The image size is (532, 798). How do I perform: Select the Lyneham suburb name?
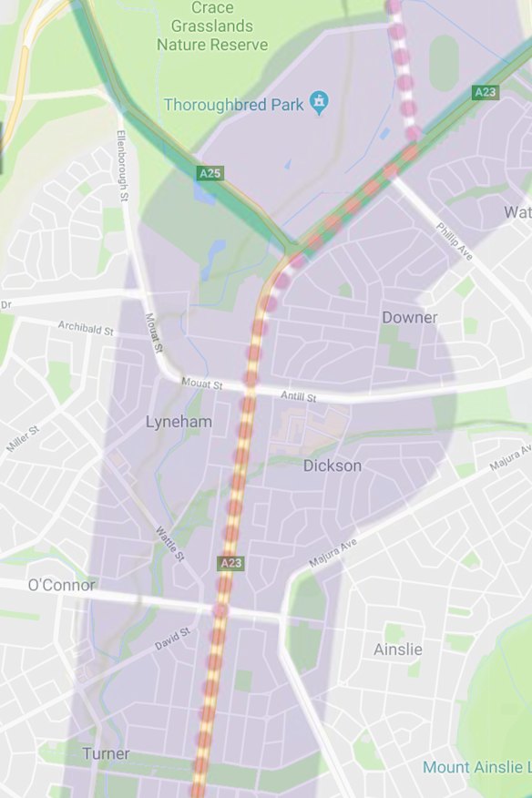click(x=179, y=422)
